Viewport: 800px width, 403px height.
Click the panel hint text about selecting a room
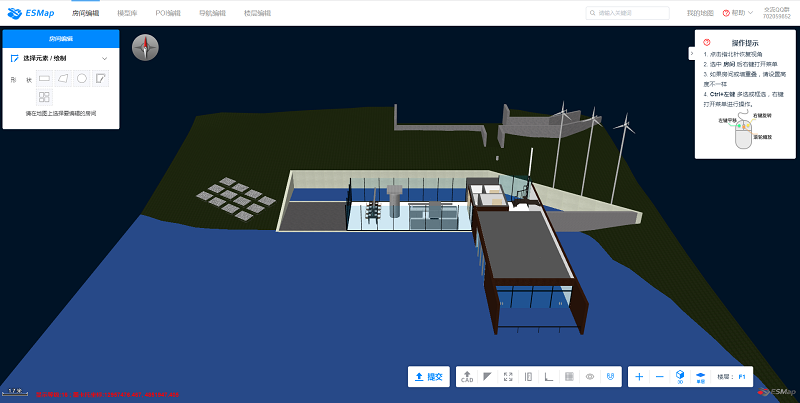click(61, 113)
